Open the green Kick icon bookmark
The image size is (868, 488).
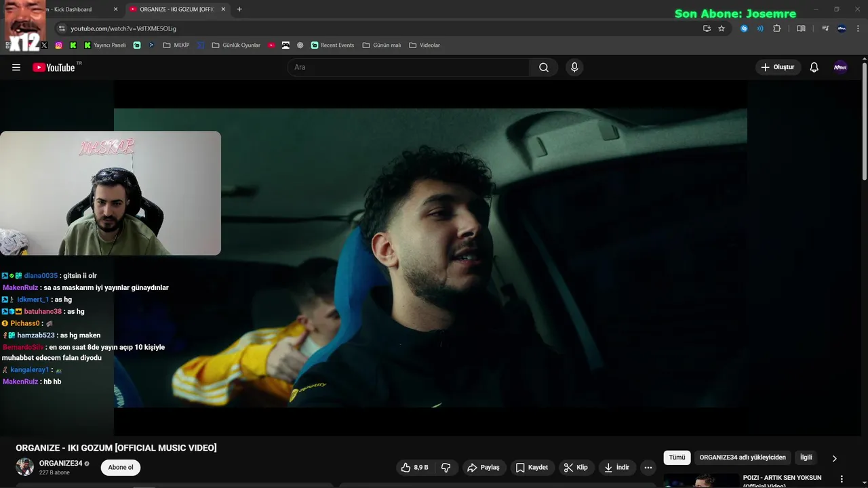(73, 45)
